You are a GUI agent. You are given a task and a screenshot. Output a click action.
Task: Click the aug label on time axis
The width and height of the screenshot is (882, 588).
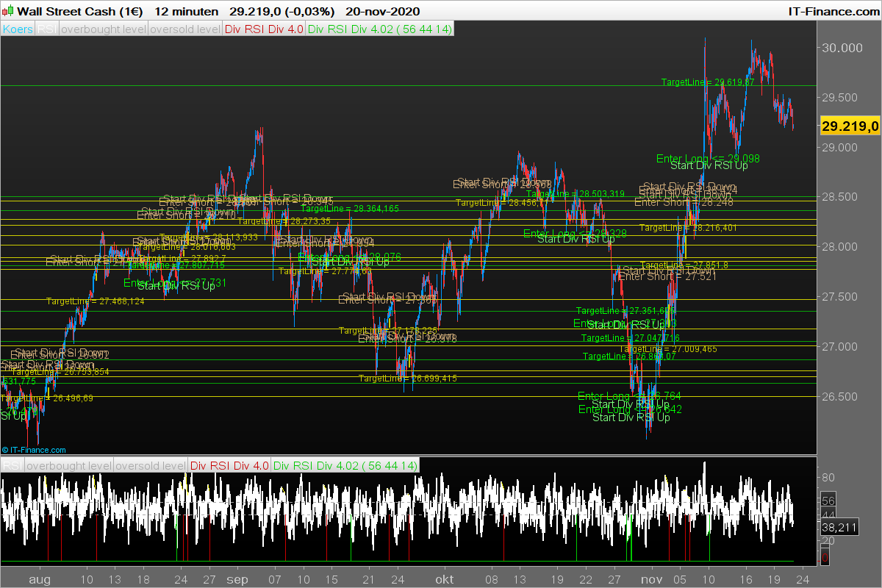tap(40, 579)
